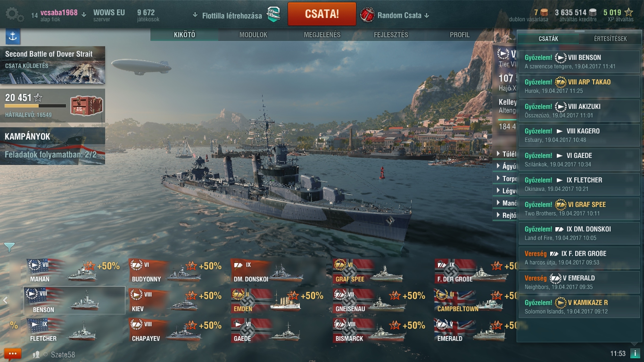Viewport: 644px width, 362px height.
Task: Open the KAMPÁNYOK campaigns panel
Action: point(52,146)
